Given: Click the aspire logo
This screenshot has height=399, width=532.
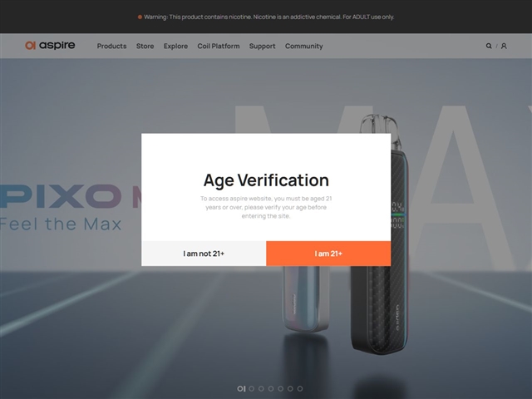Looking at the screenshot, I should pos(50,45).
